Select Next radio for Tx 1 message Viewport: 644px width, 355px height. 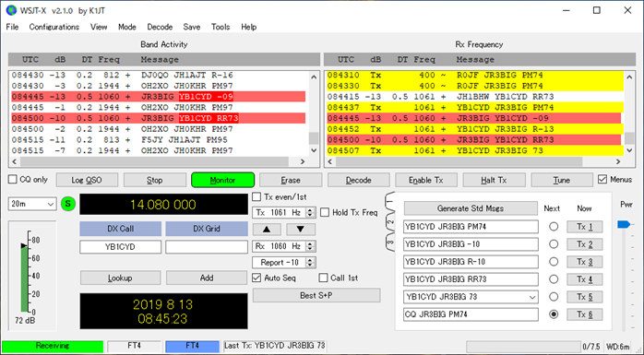[x=554, y=227]
